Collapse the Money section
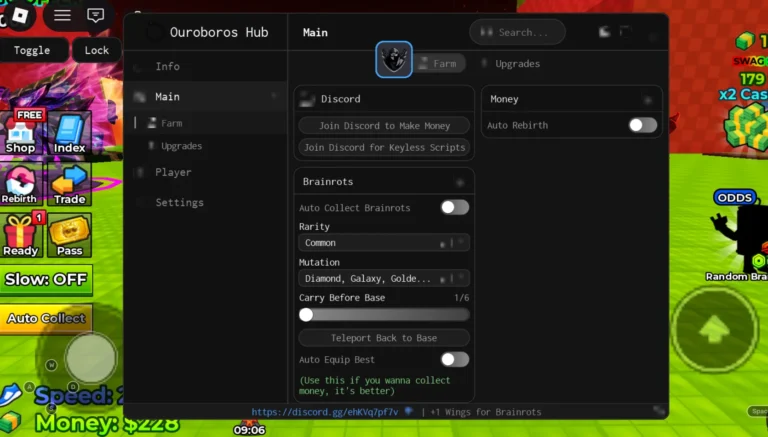The width and height of the screenshot is (768, 437). [x=648, y=100]
